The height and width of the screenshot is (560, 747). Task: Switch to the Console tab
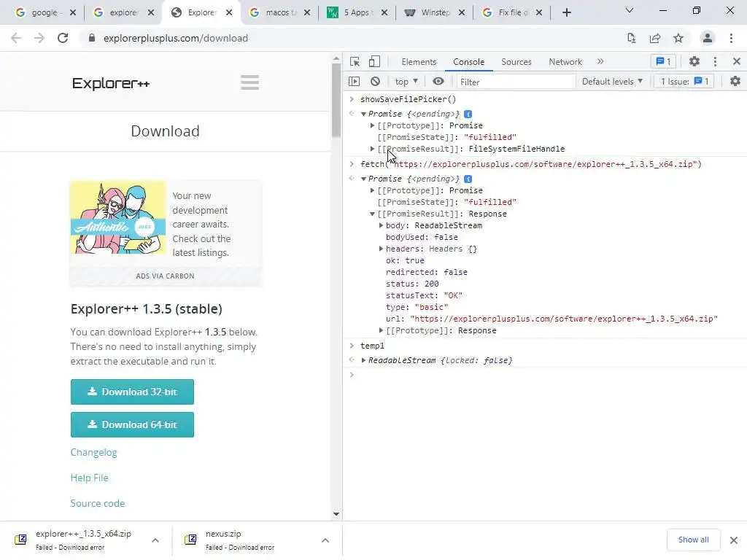tap(469, 61)
